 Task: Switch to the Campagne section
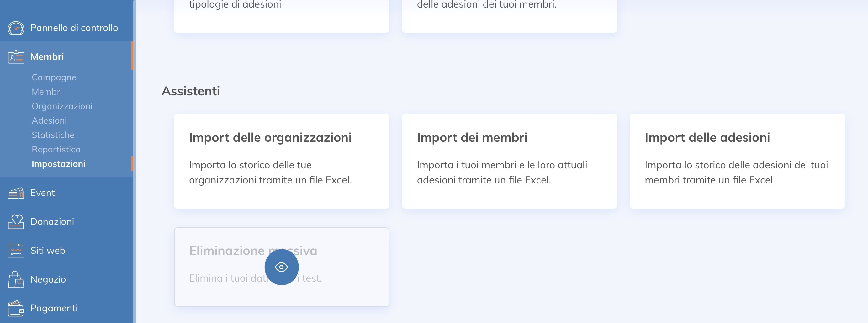[x=54, y=77]
